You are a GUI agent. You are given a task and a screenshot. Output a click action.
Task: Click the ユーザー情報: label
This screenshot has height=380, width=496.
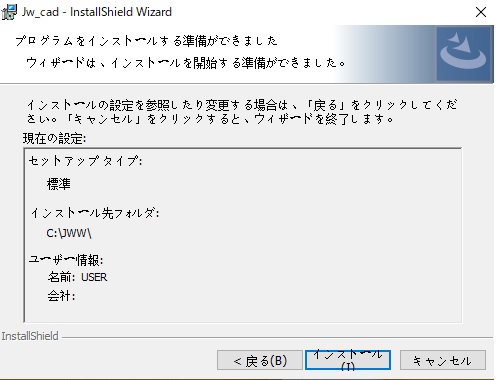pyautogui.click(x=66, y=260)
